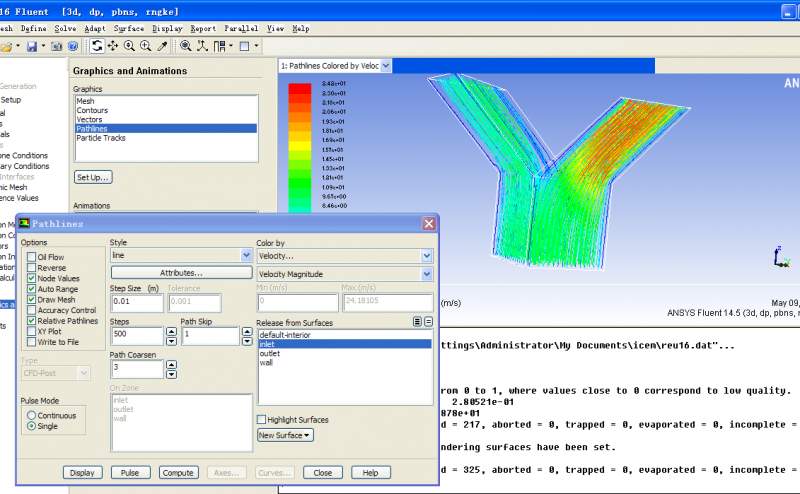Toggle the Reverse checkbox
Viewport: 800px width, 494px height.
(32, 267)
